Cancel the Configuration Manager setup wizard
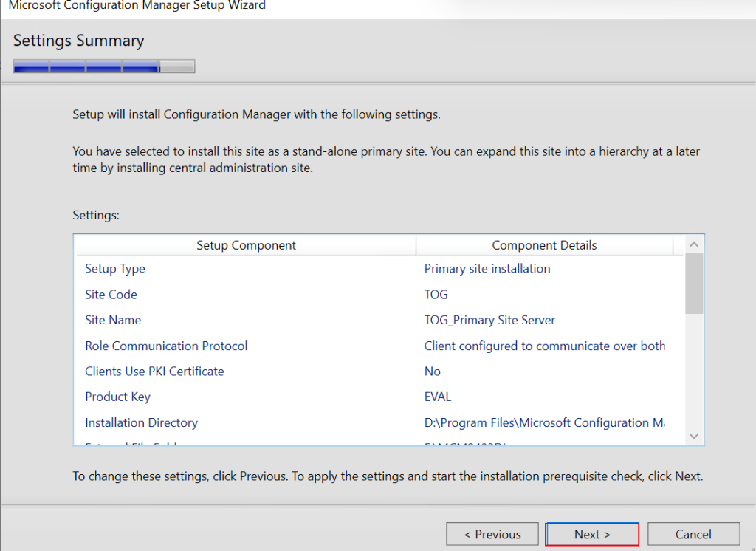The image size is (756, 551). point(693,534)
